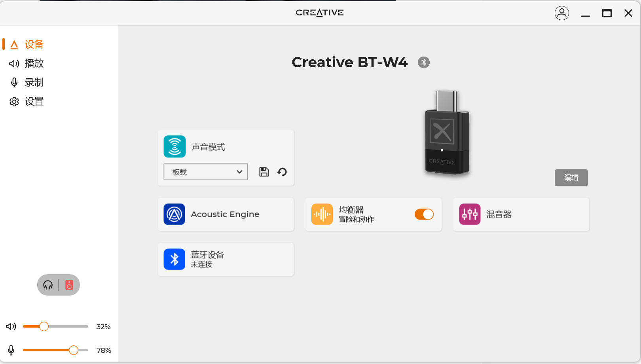Click the 编辑 edit button
641x364 pixels.
(571, 178)
